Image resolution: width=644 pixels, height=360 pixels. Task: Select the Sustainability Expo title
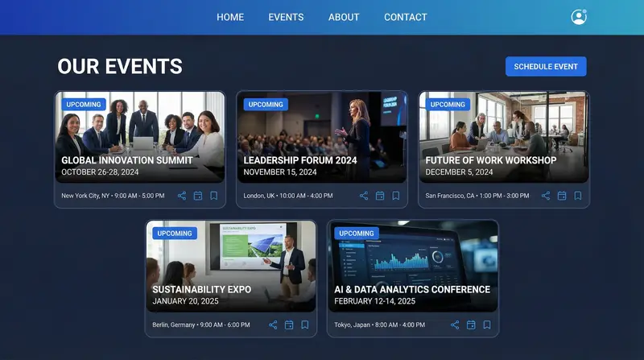[202, 289]
